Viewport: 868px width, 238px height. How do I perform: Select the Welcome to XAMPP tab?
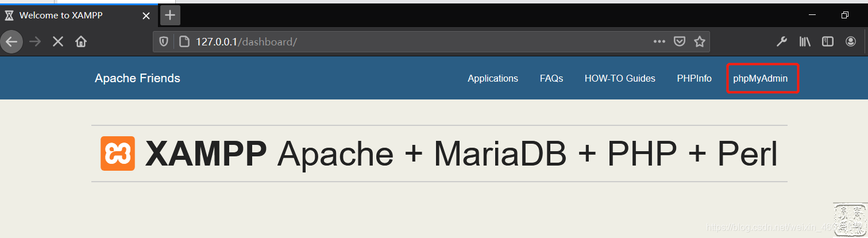[79, 16]
